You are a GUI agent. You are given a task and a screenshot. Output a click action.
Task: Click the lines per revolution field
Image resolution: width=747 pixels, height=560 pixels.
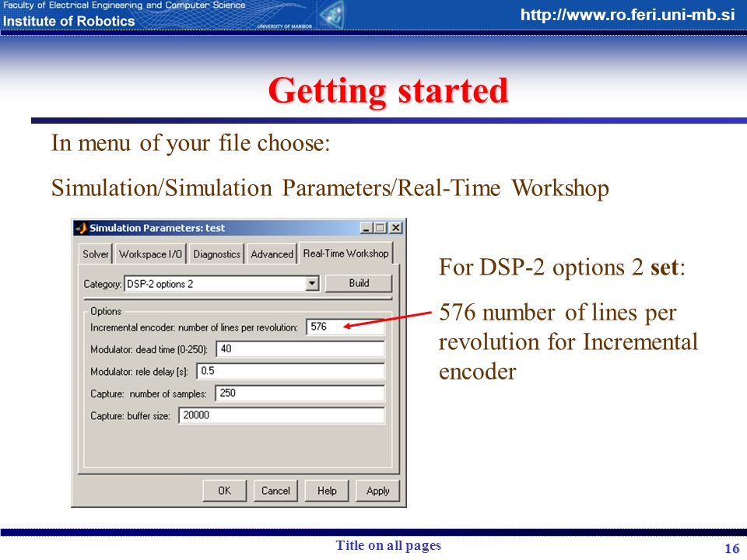tap(345, 327)
